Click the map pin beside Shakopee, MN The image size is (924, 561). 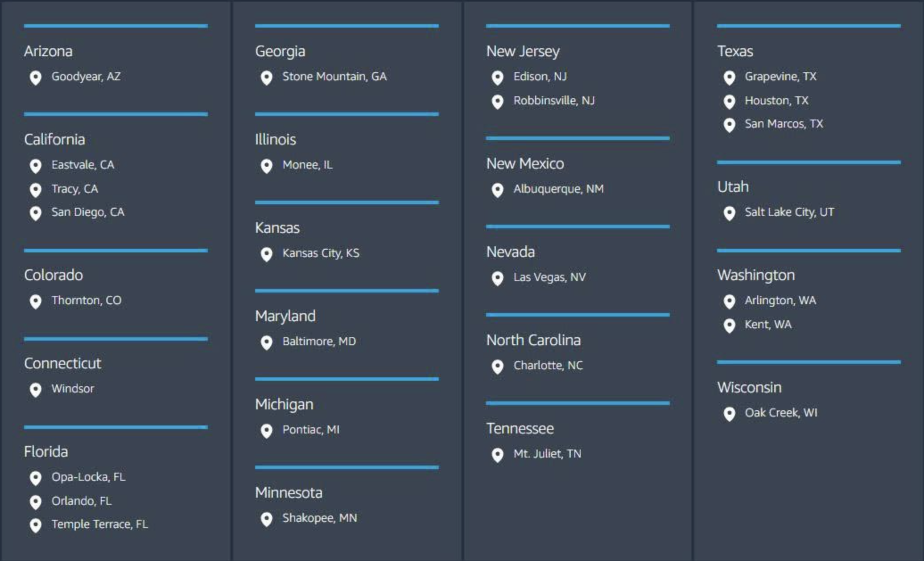[266, 520]
